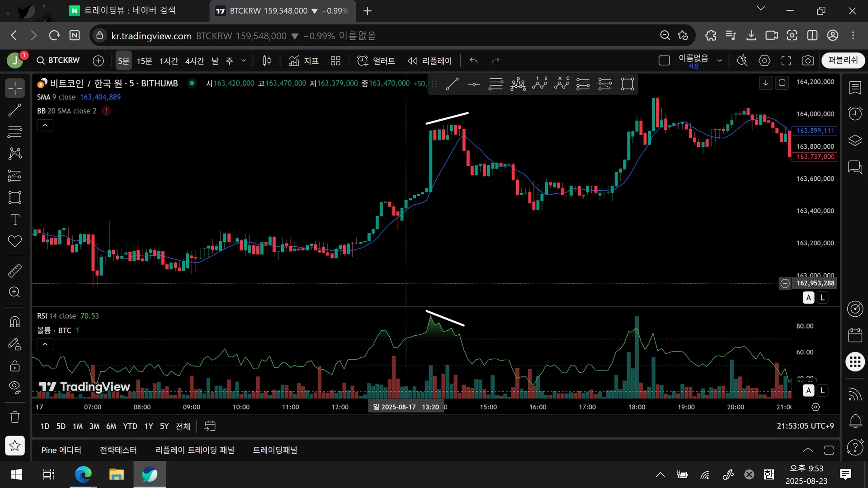This screenshot has height=488, width=868.
Task: Expand the bottom panel chevron
Action: pos(807,450)
